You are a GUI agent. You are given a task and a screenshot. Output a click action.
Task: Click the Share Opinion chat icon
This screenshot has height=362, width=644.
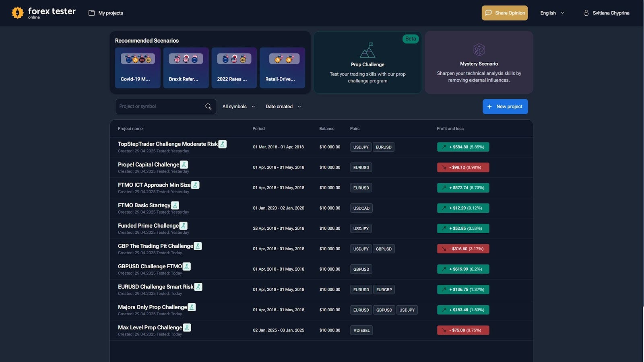[x=488, y=13]
